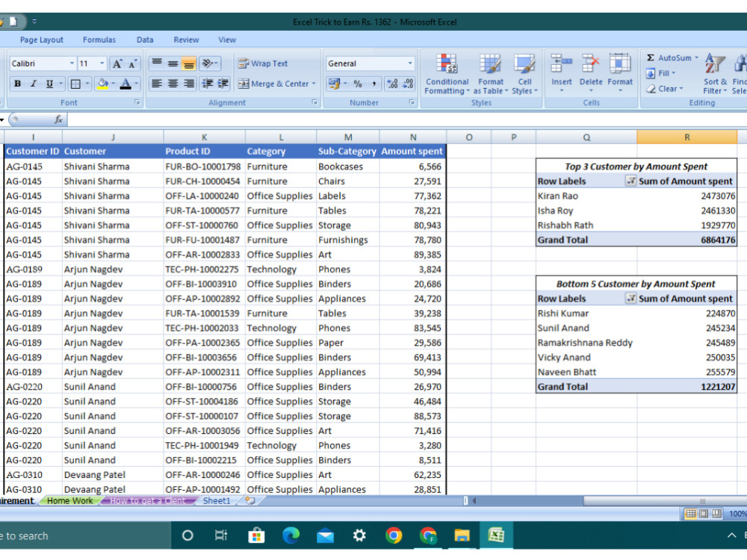Insert a new worksheet icon
747x560 pixels.
[250, 500]
